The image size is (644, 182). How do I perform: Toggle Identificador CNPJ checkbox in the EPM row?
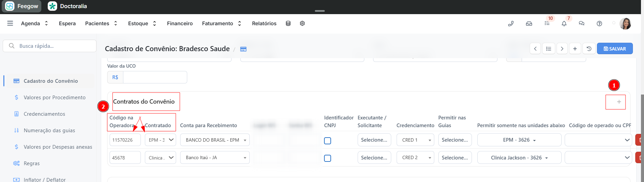(327, 141)
